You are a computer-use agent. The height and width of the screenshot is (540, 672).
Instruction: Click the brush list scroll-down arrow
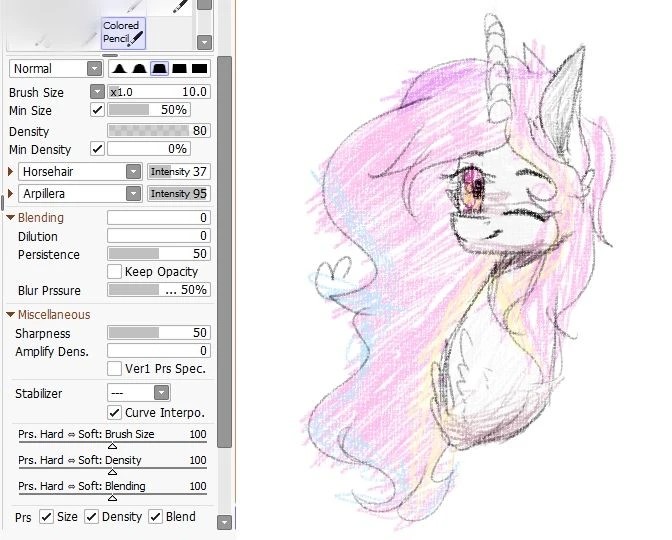click(x=204, y=42)
